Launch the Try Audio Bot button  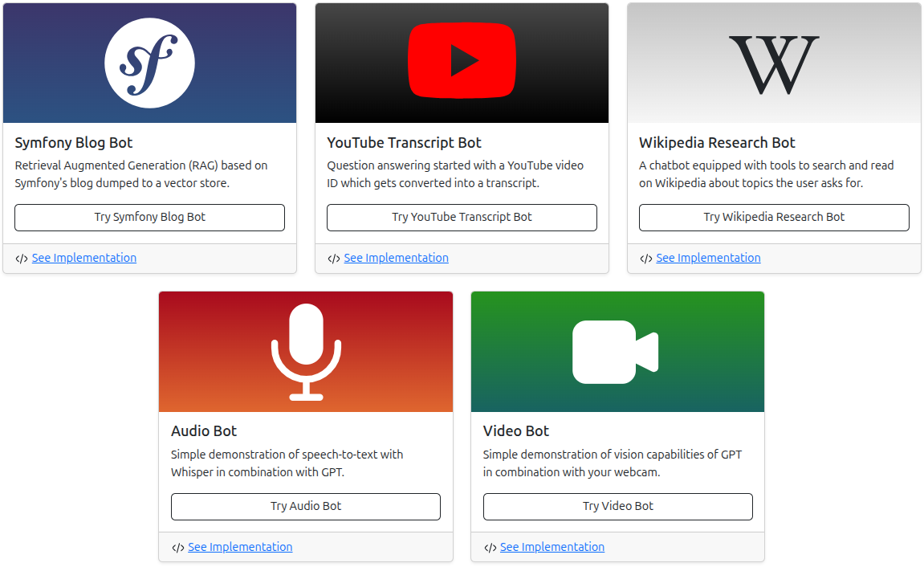pos(306,506)
